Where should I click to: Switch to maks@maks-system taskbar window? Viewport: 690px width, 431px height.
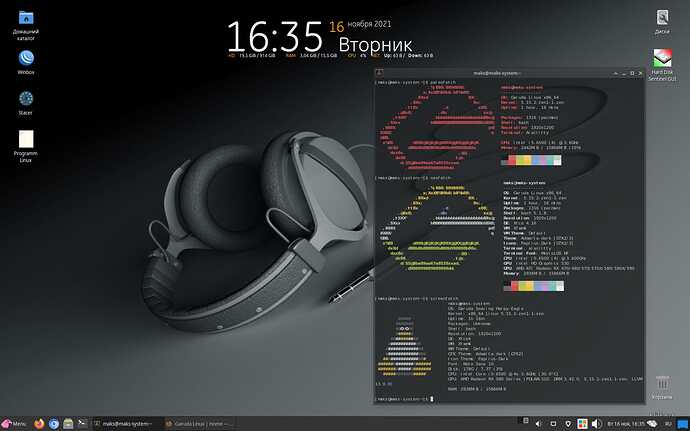(126, 424)
